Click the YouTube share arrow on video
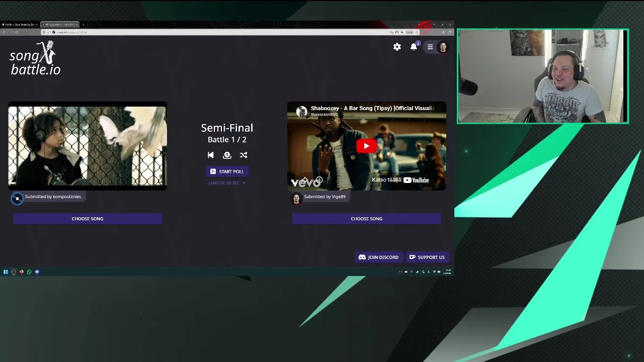 click(x=304, y=180)
